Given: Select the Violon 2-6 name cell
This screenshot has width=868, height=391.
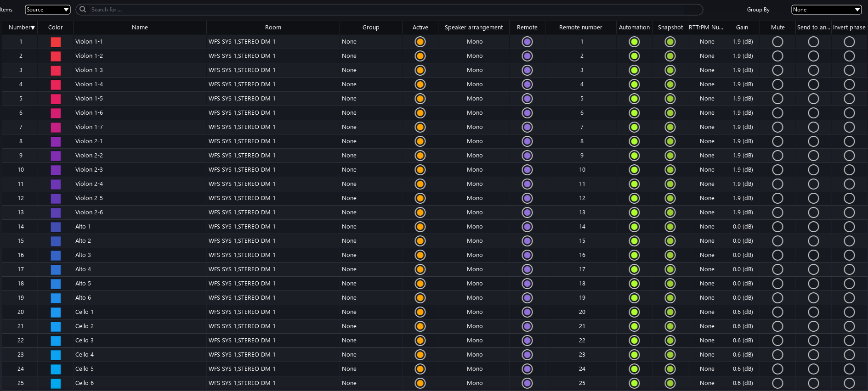Looking at the screenshot, I should pos(89,212).
